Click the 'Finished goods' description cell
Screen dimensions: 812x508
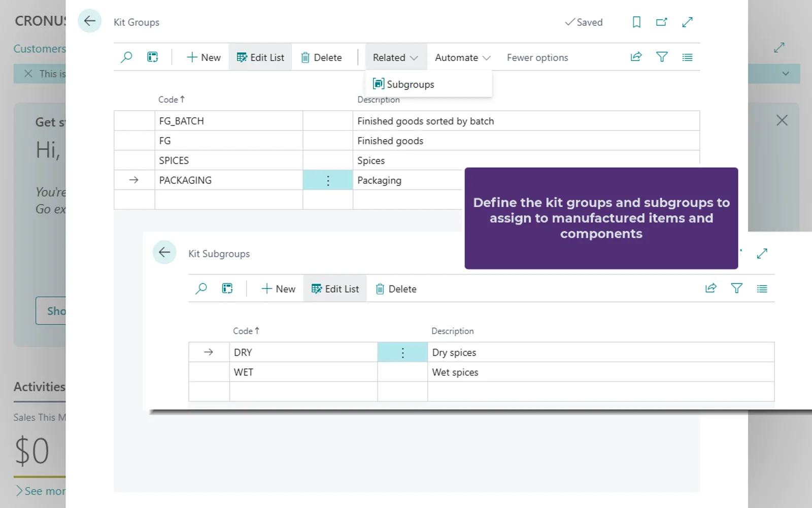point(526,141)
